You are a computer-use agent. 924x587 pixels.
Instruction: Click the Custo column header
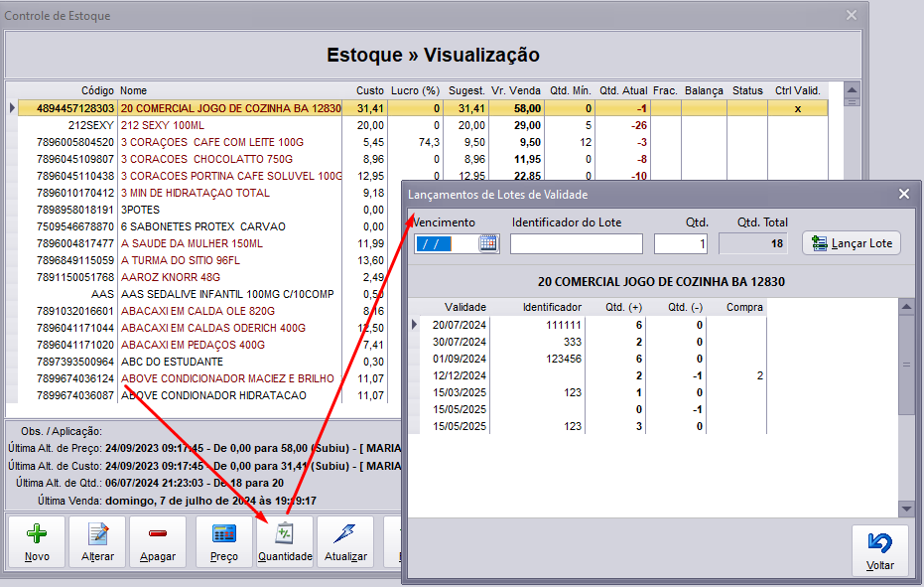tap(370, 90)
